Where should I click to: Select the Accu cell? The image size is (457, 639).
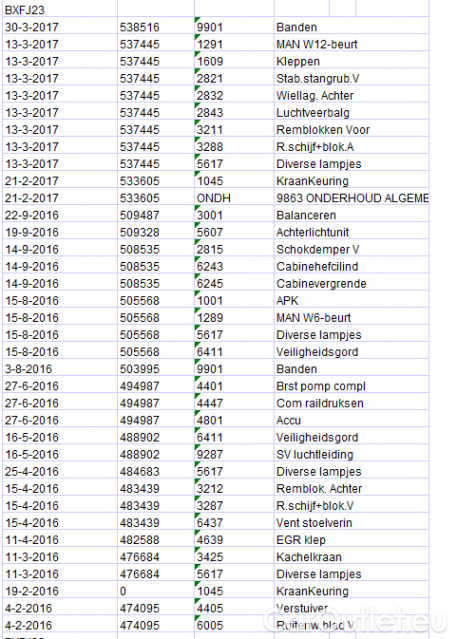352,420
